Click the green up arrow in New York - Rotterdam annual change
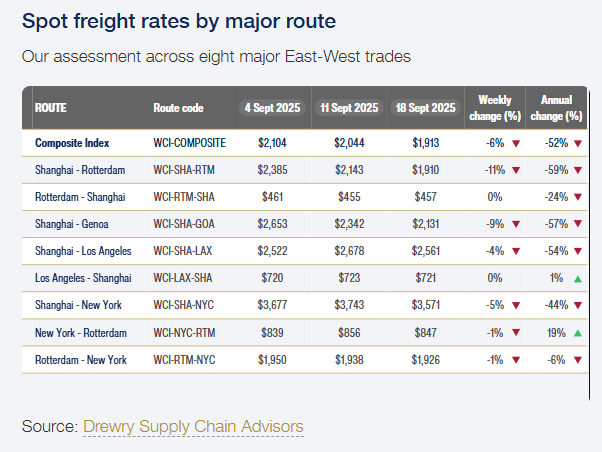The width and height of the screenshot is (602, 452). (578, 332)
